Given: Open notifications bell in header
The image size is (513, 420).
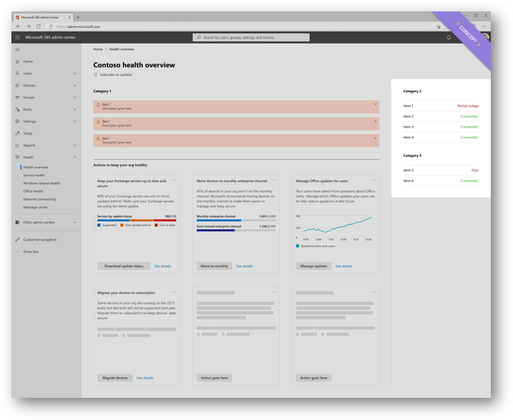Looking at the screenshot, I should click(449, 37).
